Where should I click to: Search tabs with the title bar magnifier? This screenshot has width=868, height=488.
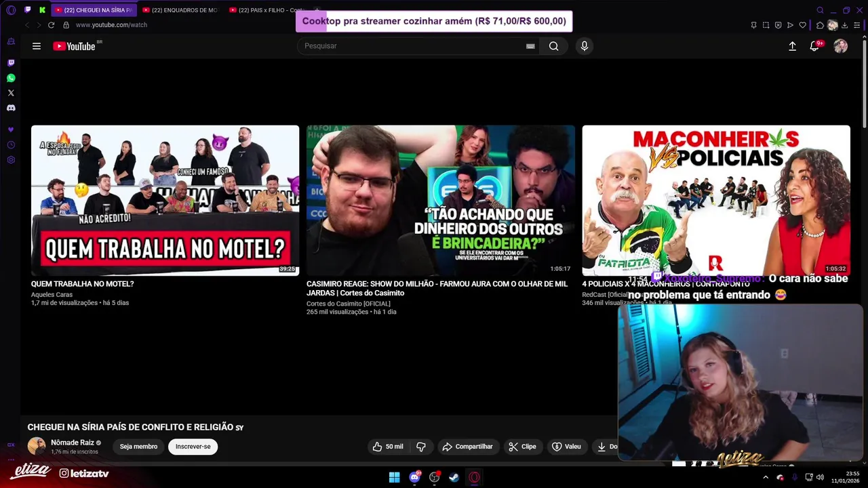click(820, 10)
